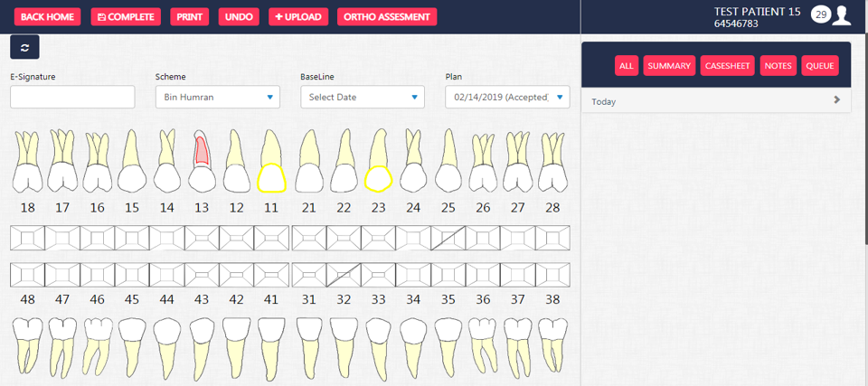The image size is (868, 386).
Task: Open the Plan dropdown 02/14/2019 (Accepted)
Action: pyautogui.click(x=507, y=97)
